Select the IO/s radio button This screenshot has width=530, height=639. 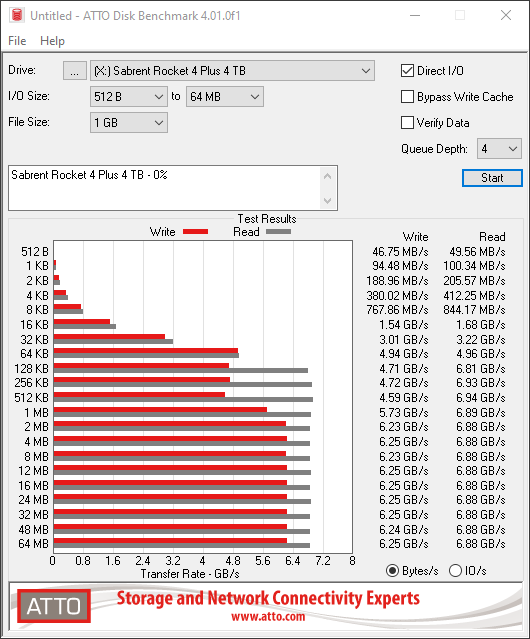(455, 571)
